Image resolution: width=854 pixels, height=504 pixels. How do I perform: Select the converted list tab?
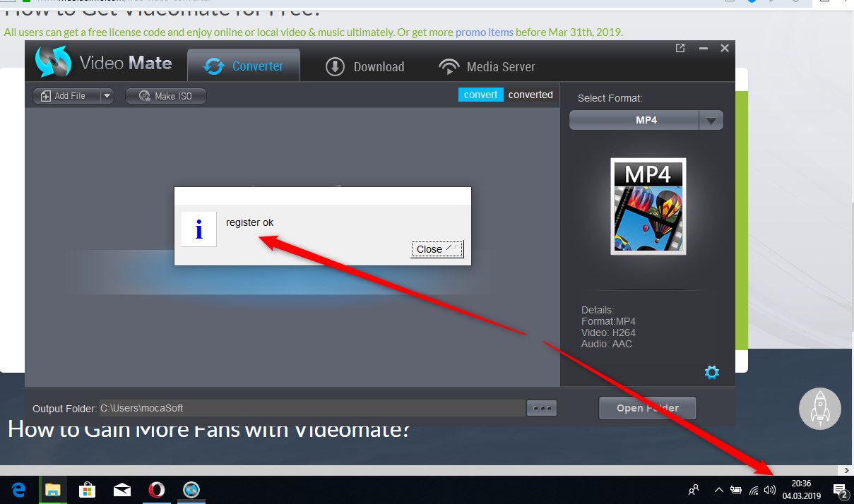530,95
